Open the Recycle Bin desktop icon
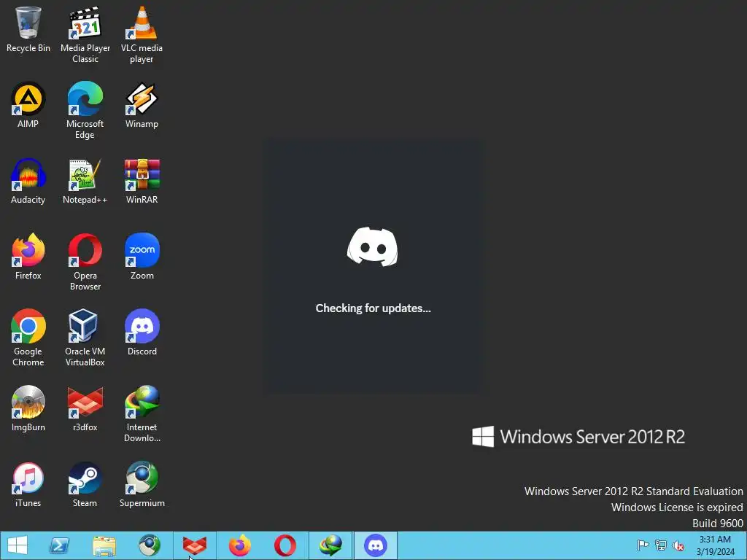The width and height of the screenshot is (747, 560). [x=28, y=29]
